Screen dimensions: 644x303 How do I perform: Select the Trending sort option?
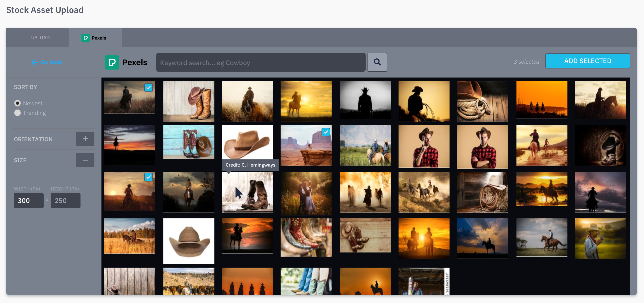(17, 113)
